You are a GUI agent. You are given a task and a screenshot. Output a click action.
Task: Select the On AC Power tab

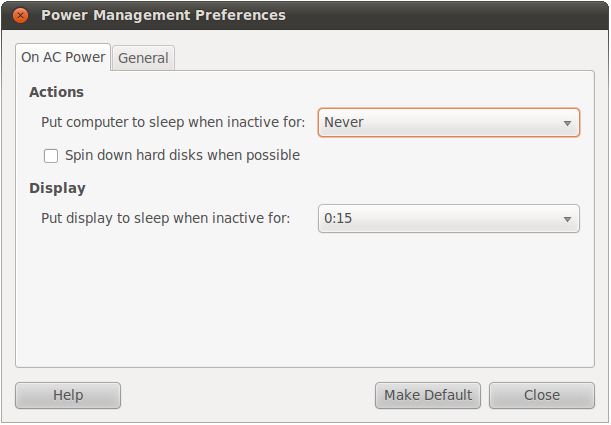pos(63,57)
